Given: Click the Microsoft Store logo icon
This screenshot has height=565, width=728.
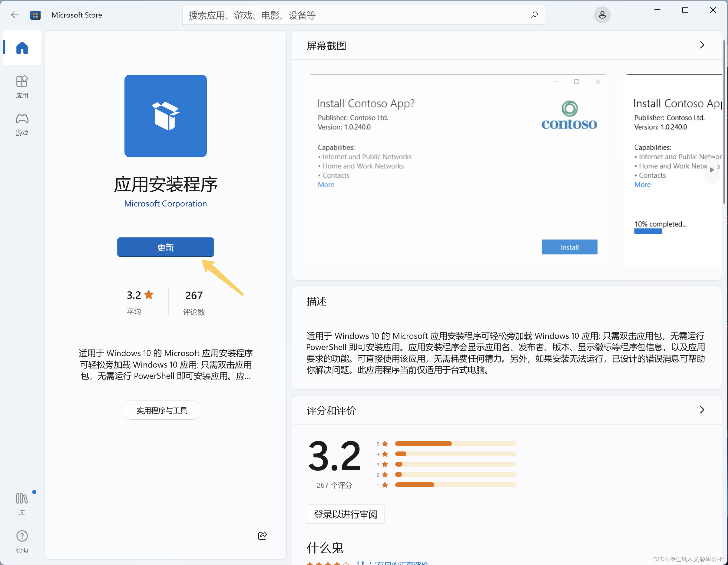Looking at the screenshot, I should [35, 15].
